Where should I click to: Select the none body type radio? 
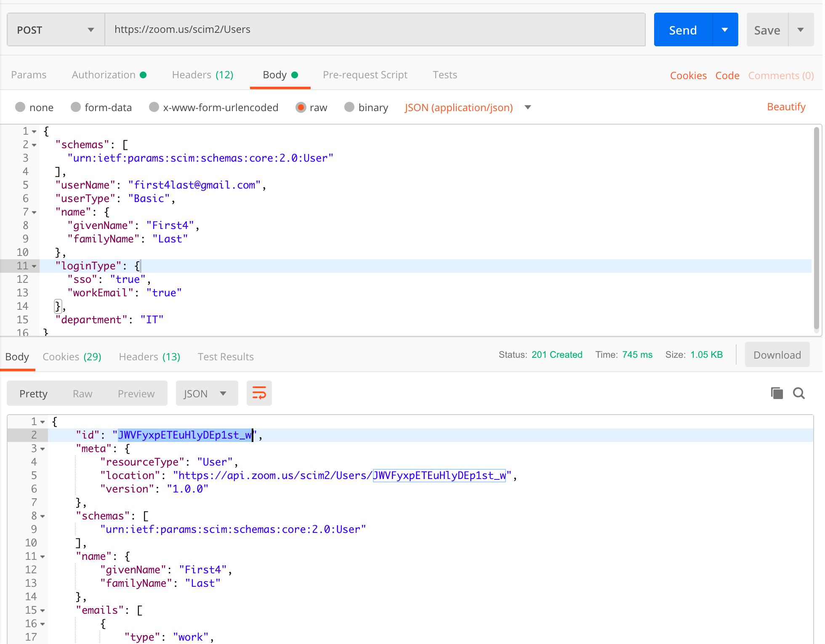coord(20,107)
